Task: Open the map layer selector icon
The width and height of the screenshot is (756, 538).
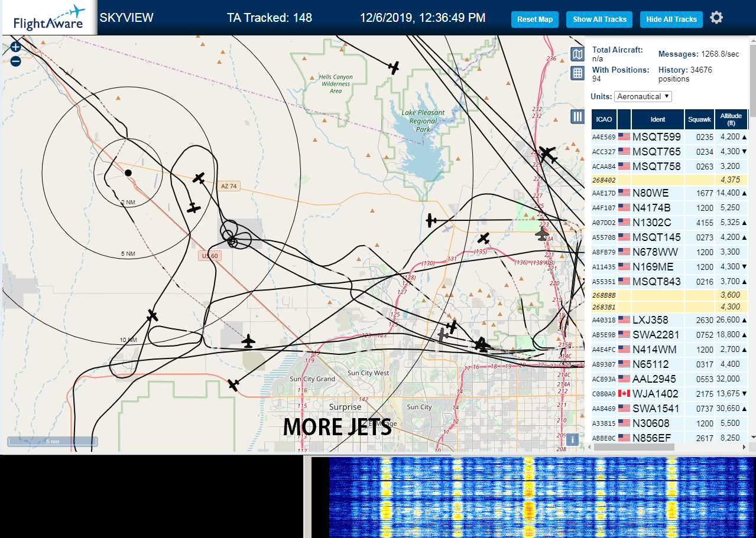Action: click(x=577, y=54)
